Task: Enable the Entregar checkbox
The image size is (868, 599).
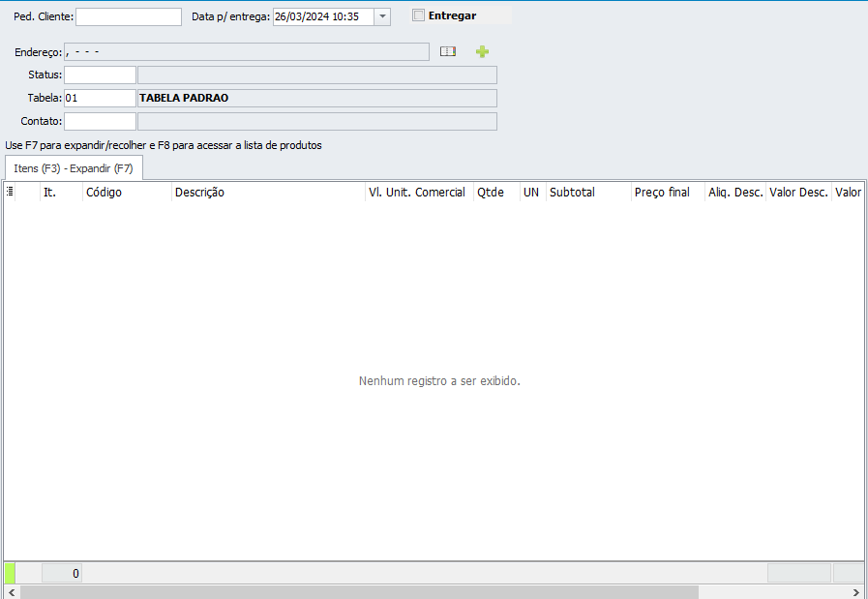Action: pyautogui.click(x=418, y=15)
